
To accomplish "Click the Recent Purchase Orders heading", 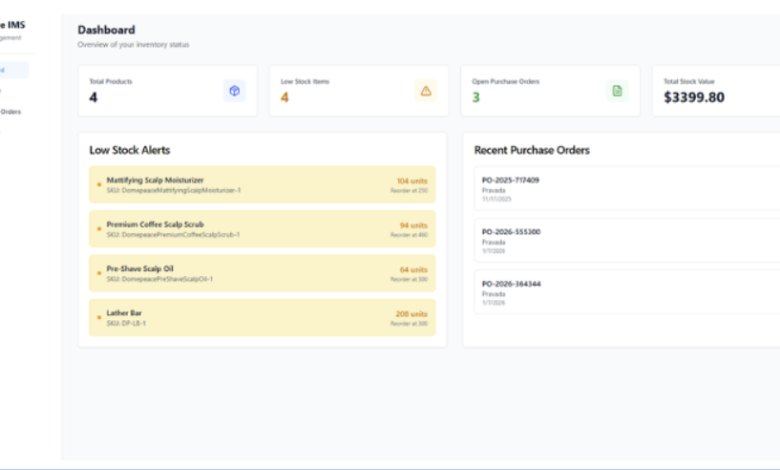I will [532, 150].
